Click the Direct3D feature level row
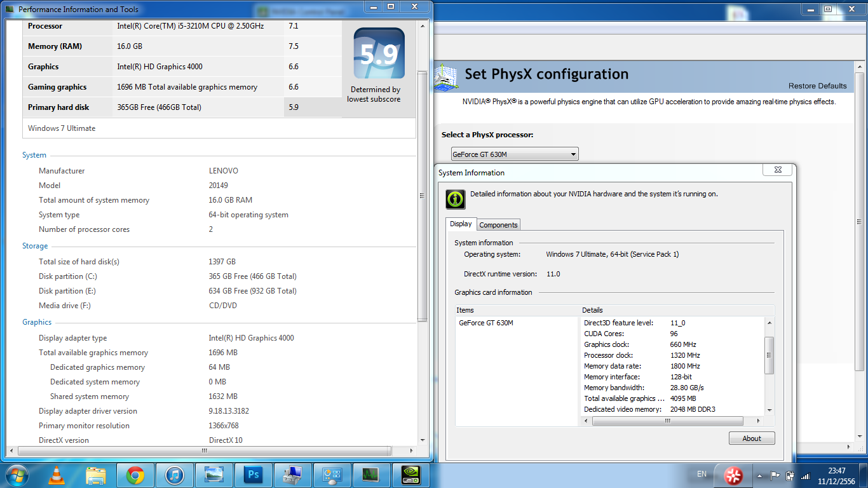The height and width of the screenshot is (488, 868). [672, 323]
